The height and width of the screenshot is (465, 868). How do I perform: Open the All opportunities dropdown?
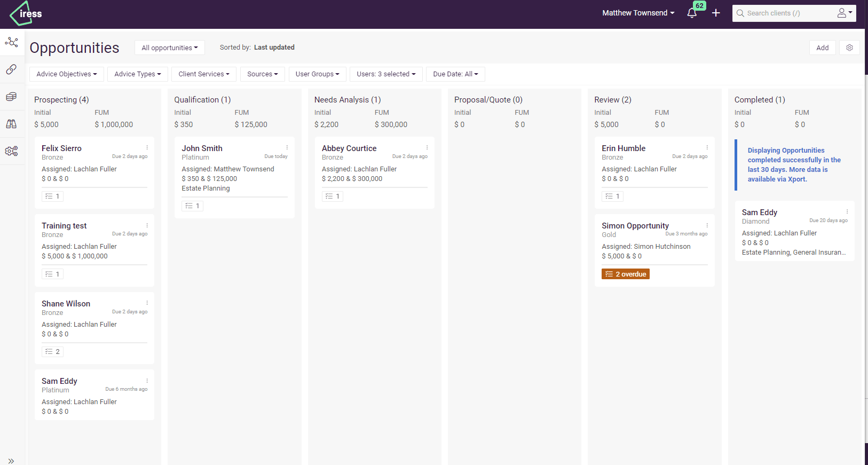(x=169, y=48)
